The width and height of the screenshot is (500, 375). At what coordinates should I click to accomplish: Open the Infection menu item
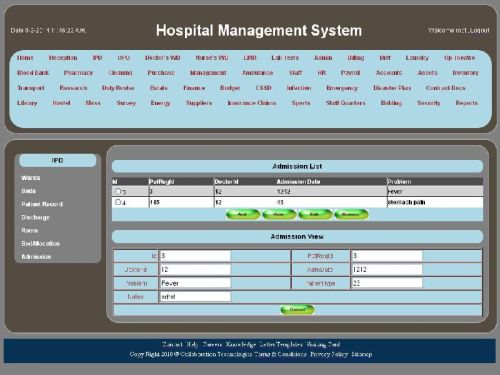299,88
